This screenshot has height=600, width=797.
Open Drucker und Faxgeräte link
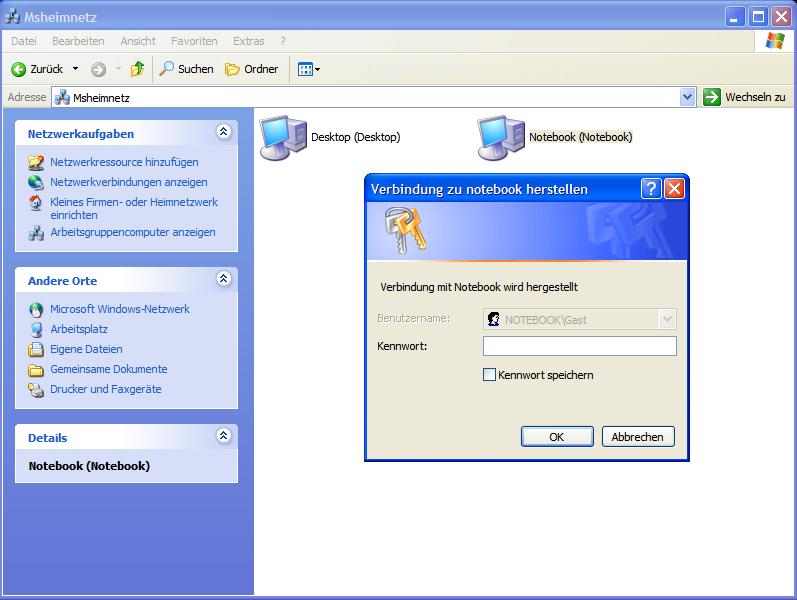tap(106, 389)
